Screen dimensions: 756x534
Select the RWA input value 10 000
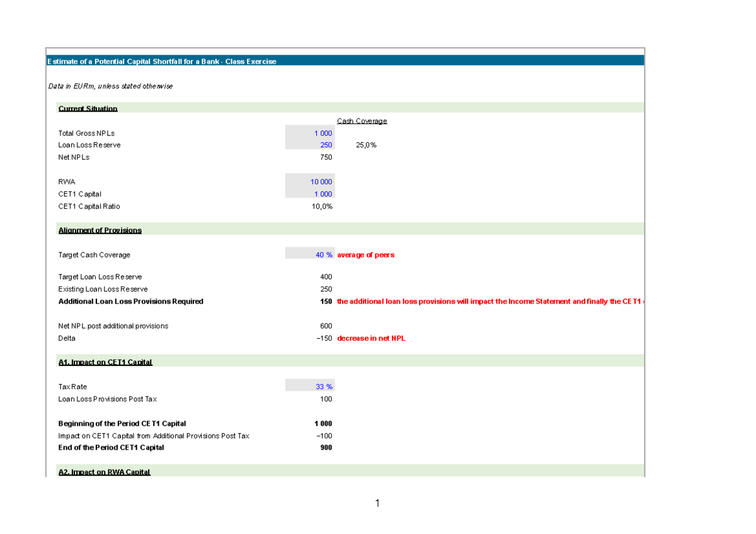click(x=321, y=182)
